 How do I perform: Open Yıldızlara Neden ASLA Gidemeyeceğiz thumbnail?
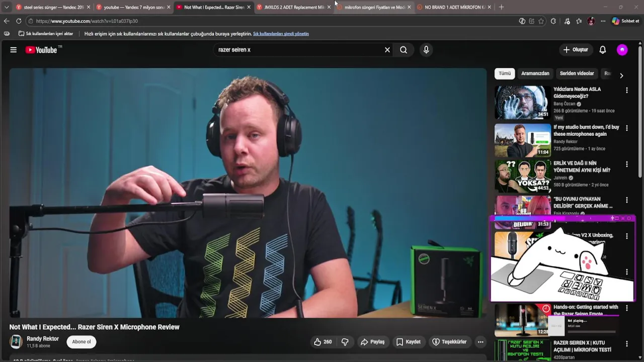tap(522, 102)
